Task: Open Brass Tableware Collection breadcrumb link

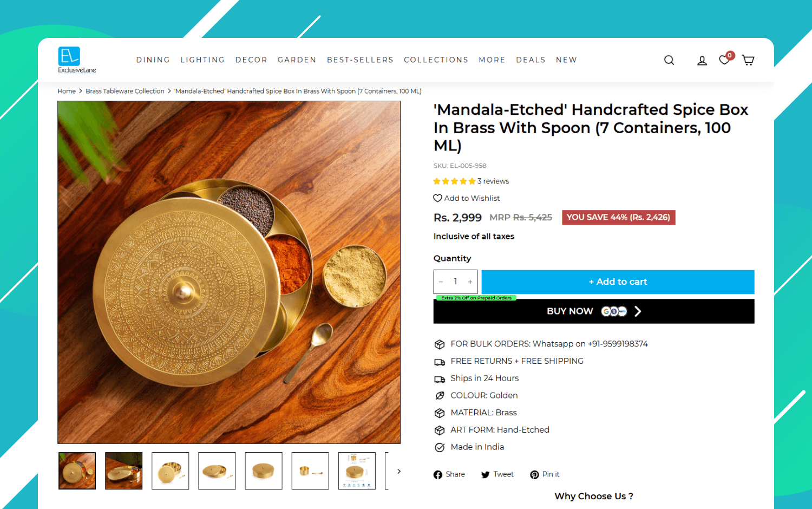Action: 125,91
